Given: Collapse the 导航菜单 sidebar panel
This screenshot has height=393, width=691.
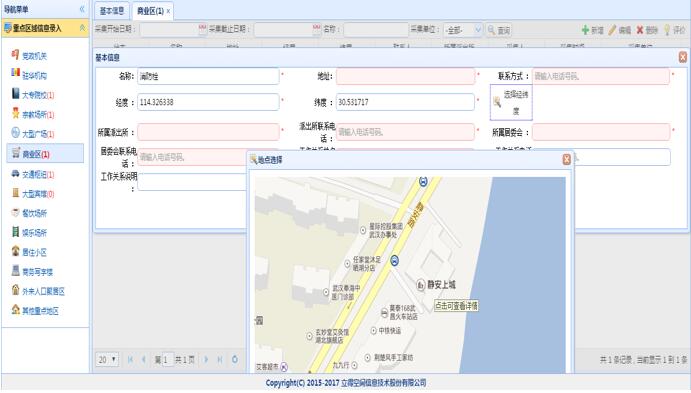Looking at the screenshot, I should tap(82, 9).
